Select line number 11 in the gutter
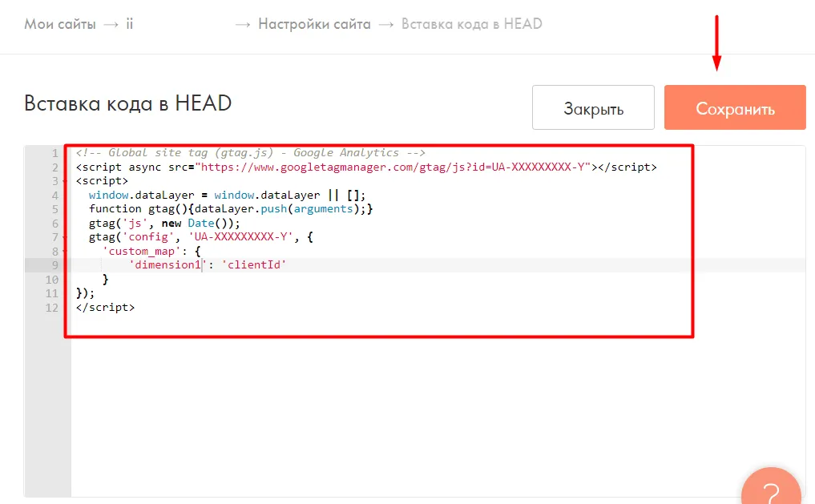This screenshot has width=815, height=504. 51,293
